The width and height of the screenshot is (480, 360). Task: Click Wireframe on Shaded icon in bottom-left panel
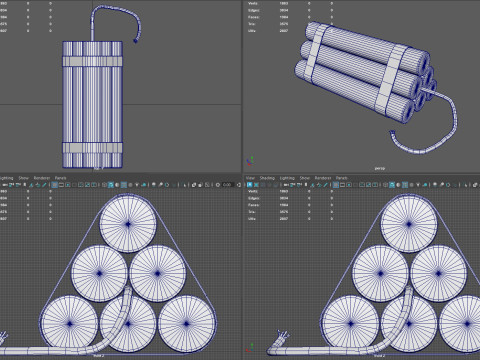(123, 185)
